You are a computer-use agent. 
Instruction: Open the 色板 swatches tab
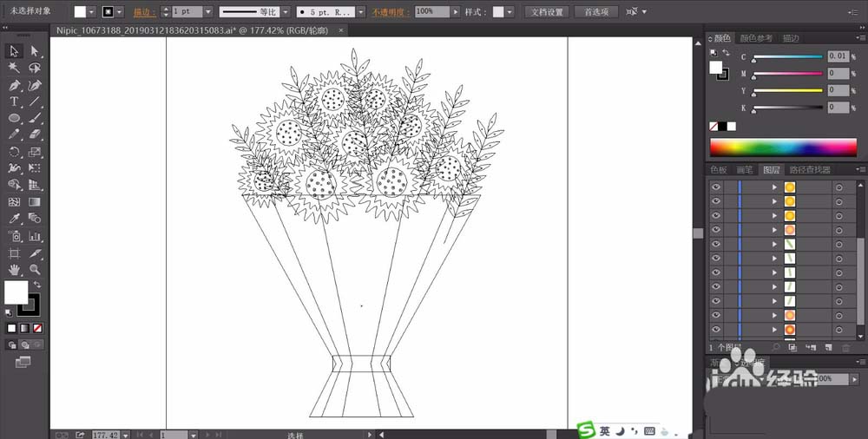[x=719, y=170]
